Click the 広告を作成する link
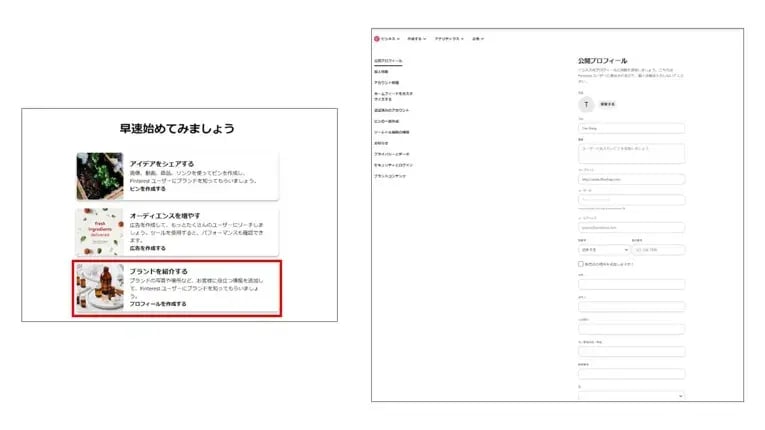The image size is (765, 430). (148, 247)
